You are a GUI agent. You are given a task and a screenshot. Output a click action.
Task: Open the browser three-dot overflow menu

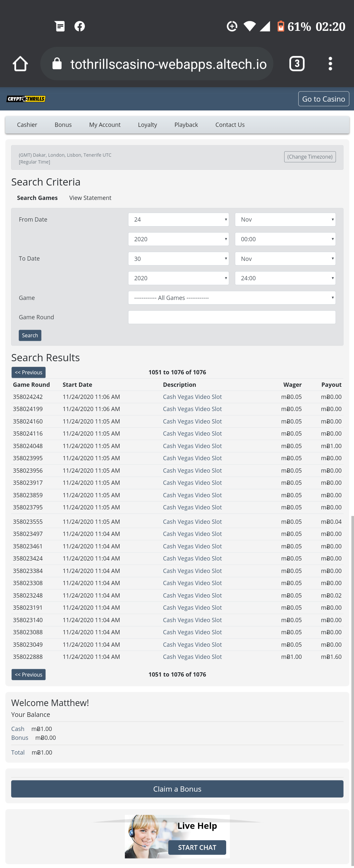(x=330, y=64)
